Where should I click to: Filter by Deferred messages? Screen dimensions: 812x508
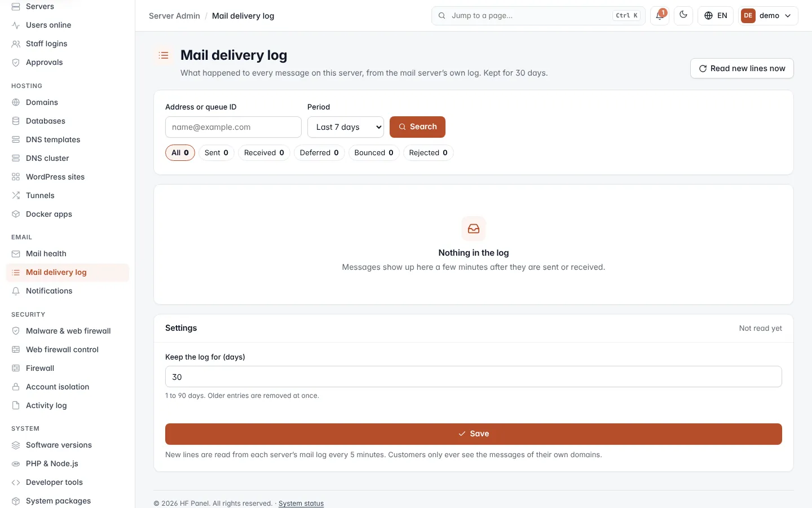point(319,153)
